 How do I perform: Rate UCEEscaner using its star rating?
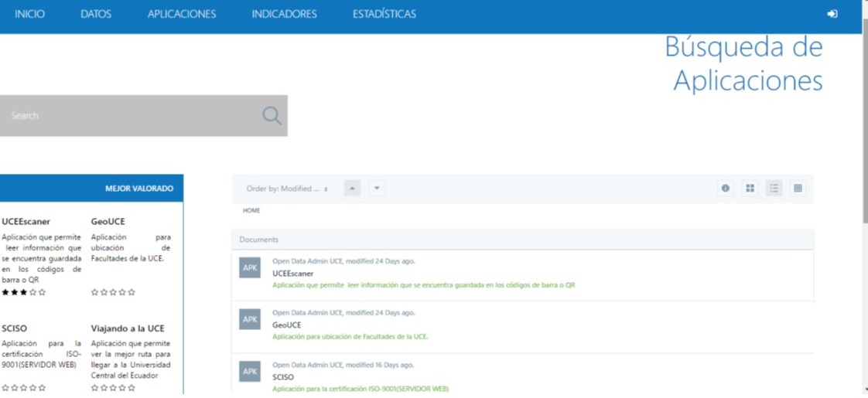[x=24, y=292]
